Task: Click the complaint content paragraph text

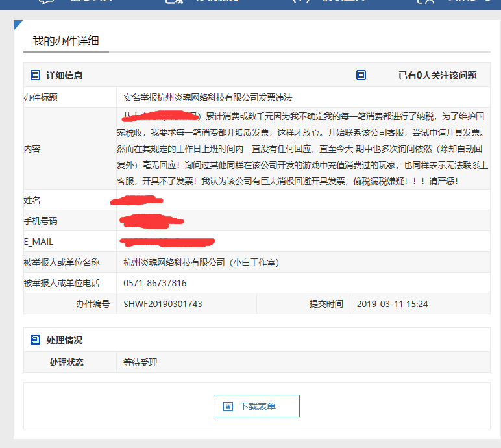Action: [x=302, y=149]
